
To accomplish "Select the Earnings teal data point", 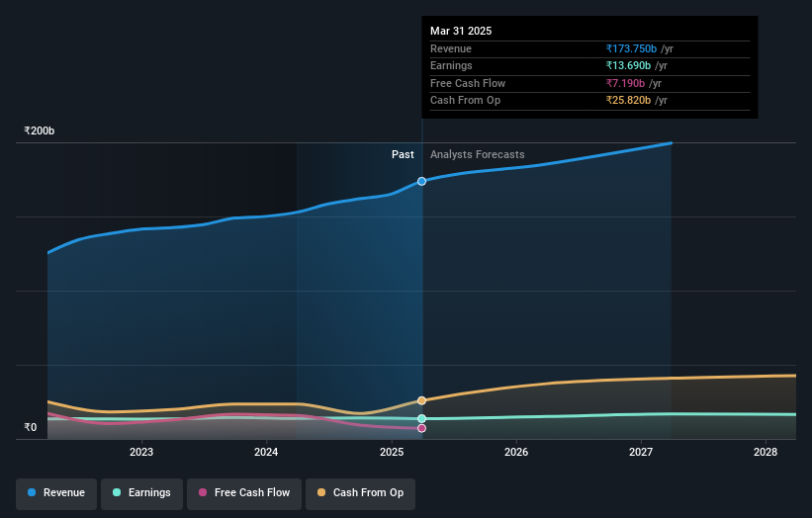I will (x=422, y=418).
